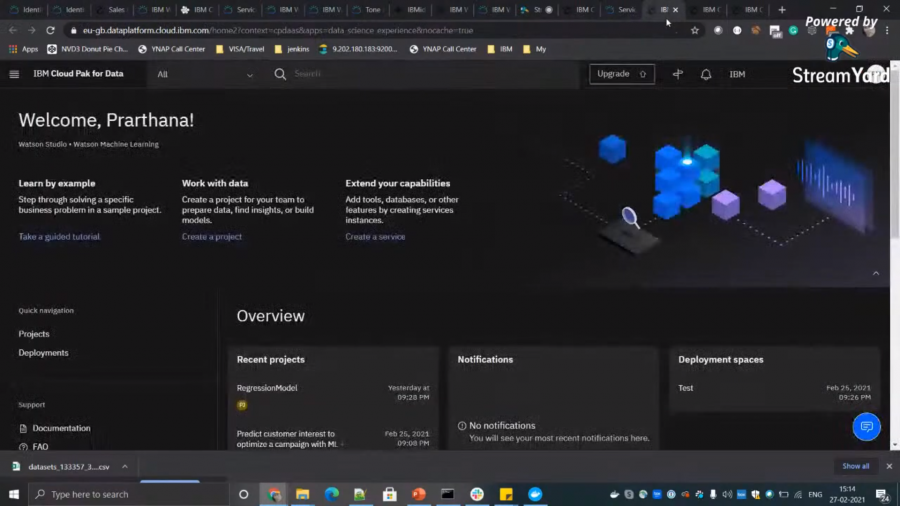Click the icon beside the Upgrade button

pyautogui.click(x=677, y=74)
